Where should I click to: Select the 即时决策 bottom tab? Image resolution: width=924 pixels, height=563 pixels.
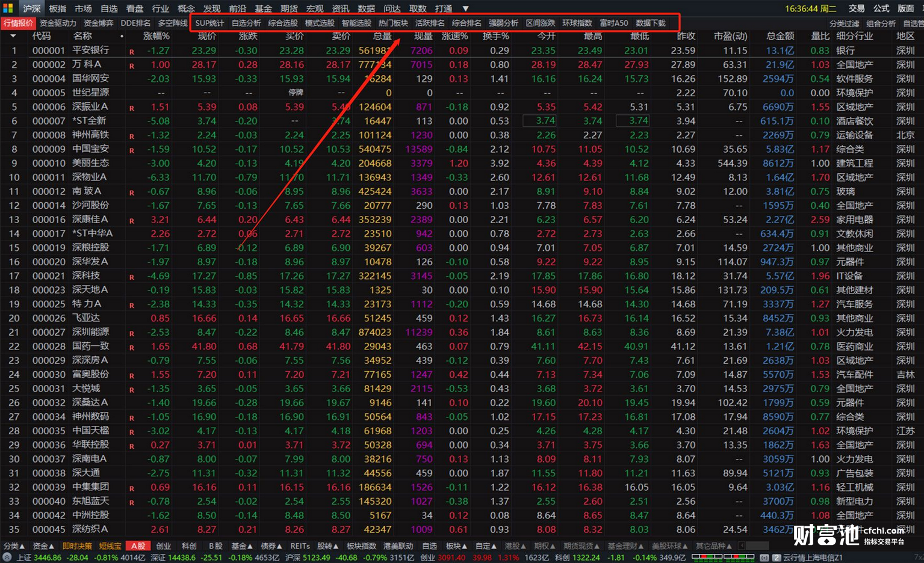coord(77,546)
